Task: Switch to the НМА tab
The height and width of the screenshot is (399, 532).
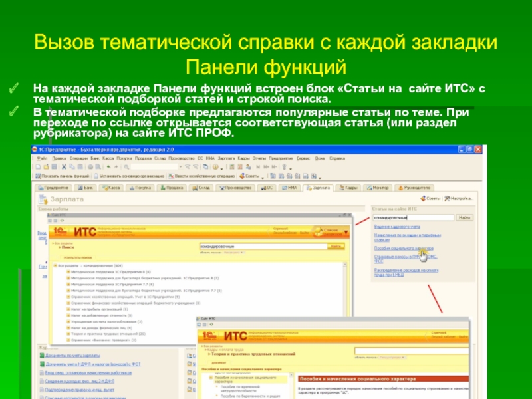Action: click(x=289, y=188)
